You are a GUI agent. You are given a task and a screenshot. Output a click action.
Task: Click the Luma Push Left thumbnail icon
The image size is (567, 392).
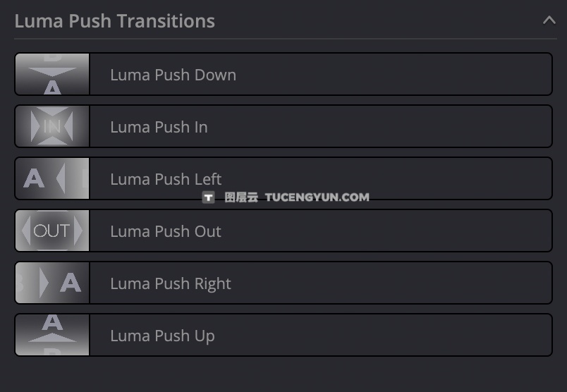tap(52, 178)
